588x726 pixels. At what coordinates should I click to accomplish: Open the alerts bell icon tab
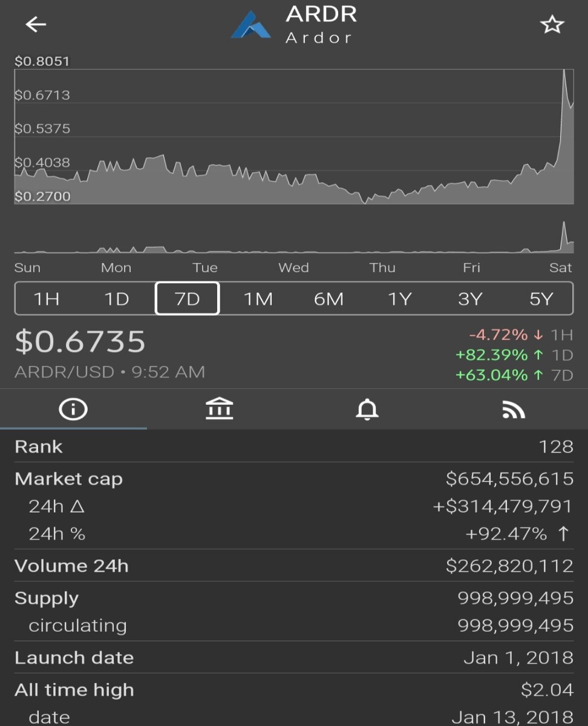(x=367, y=410)
